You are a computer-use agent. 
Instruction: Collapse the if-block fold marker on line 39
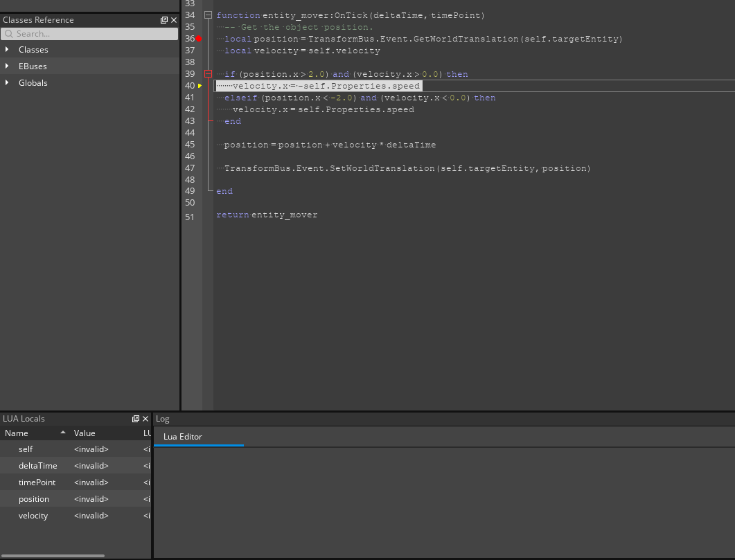[x=209, y=73]
